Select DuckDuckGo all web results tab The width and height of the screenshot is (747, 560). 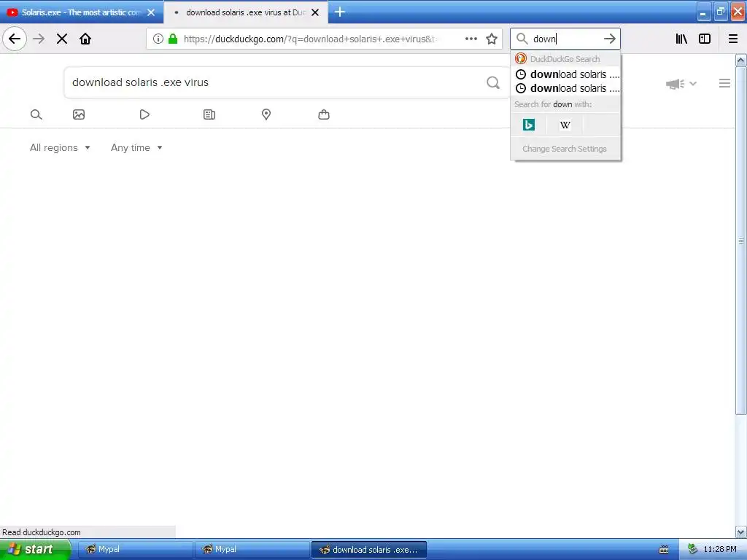(36, 114)
